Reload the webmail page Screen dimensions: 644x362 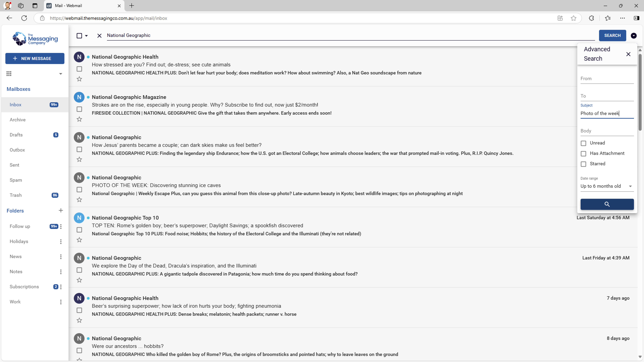tap(24, 18)
